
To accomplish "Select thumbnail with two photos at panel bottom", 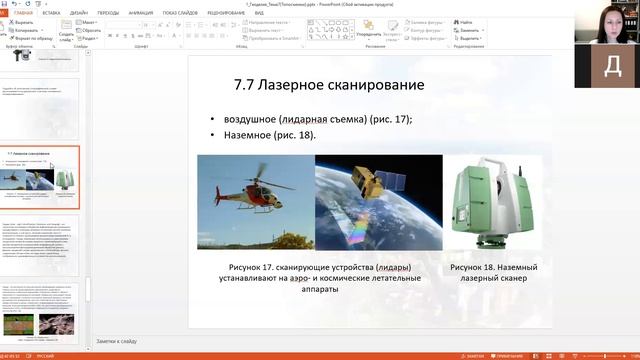I will click(x=39, y=313).
